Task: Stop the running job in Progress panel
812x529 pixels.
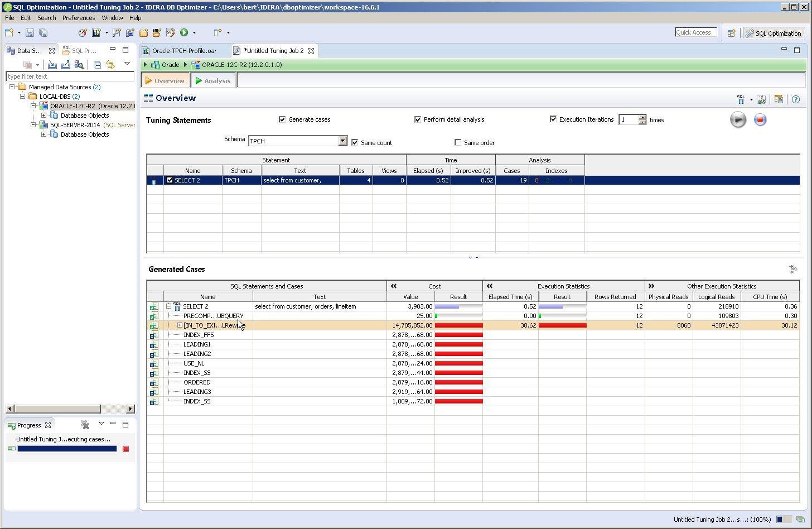Action: coord(125,449)
